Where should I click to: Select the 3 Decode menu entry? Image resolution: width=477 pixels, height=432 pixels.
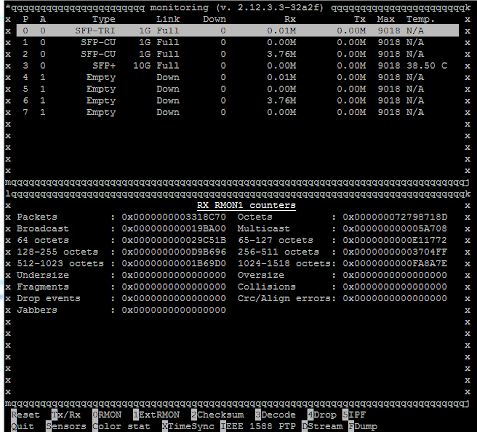pos(275,415)
